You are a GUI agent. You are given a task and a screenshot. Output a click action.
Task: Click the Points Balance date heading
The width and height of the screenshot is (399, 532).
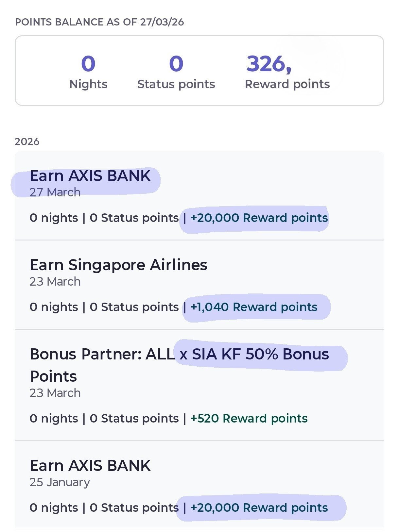99,22
